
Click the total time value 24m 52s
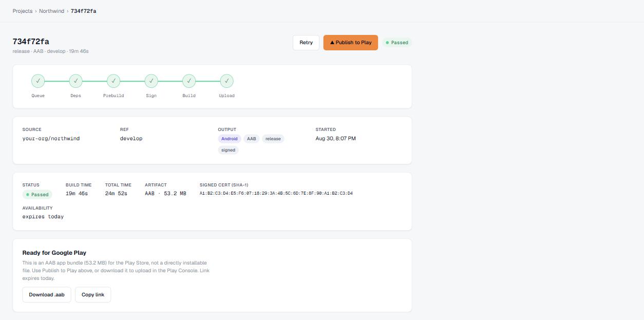[116, 194]
